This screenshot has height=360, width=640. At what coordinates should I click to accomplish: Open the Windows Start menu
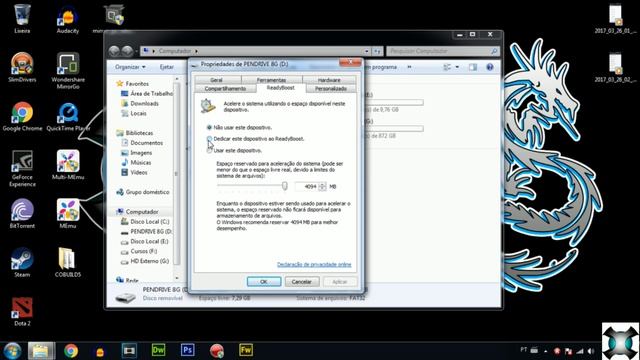pyautogui.click(x=12, y=351)
